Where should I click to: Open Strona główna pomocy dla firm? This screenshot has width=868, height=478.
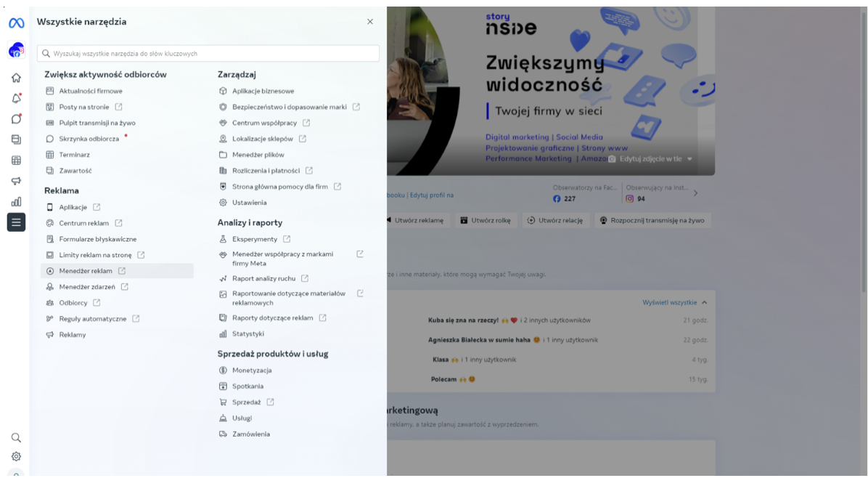(x=280, y=187)
